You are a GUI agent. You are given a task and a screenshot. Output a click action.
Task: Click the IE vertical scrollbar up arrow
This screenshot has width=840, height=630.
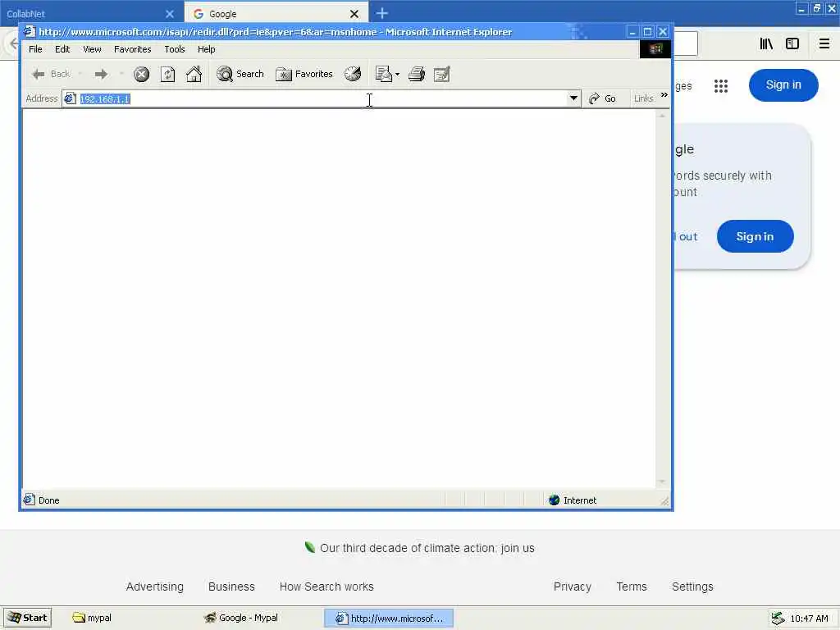[x=662, y=116]
